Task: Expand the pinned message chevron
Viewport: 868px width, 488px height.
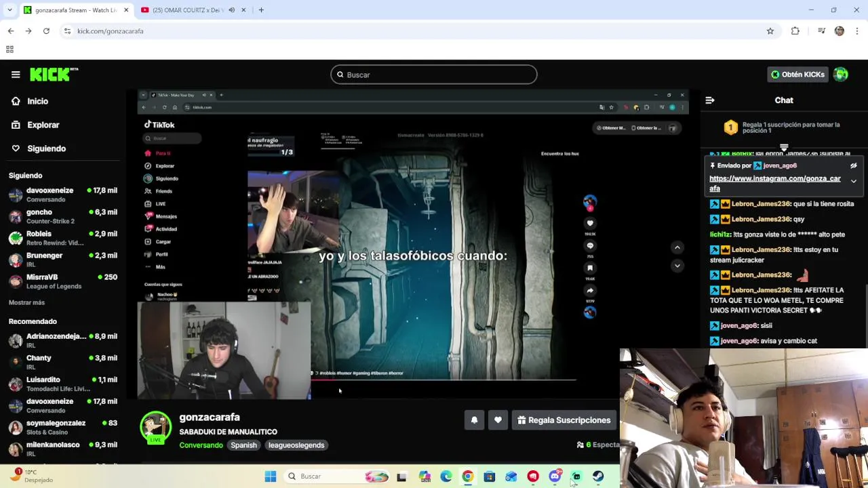Action: [854, 181]
